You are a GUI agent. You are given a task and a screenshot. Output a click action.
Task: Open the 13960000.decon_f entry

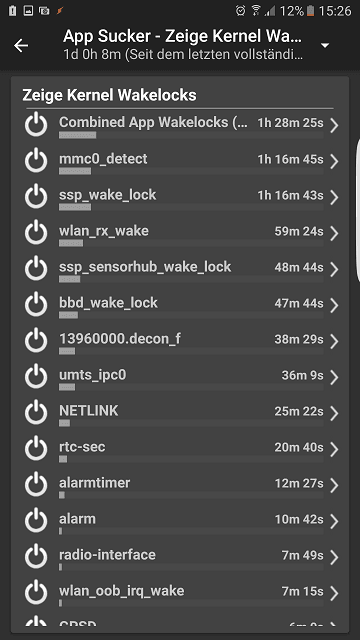tap(180, 341)
